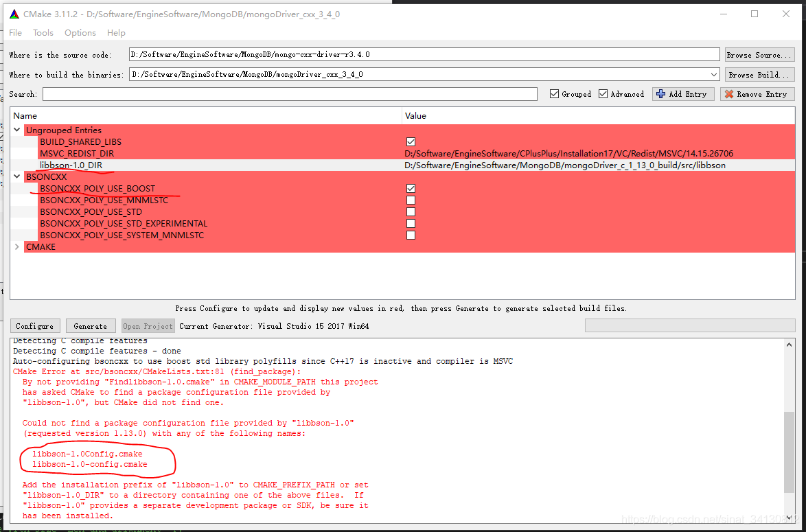This screenshot has height=532, width=806.
Task: Minimize the CMake window
Action: tap(723, 14)
